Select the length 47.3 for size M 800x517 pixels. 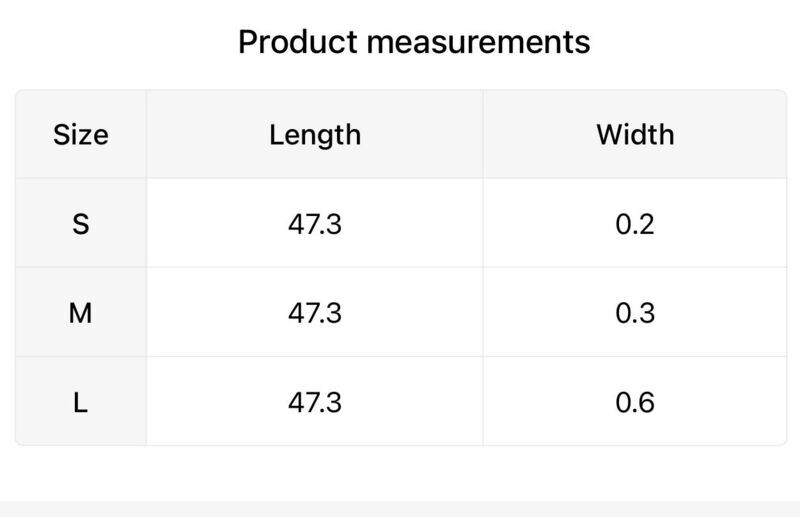(315, 313)
